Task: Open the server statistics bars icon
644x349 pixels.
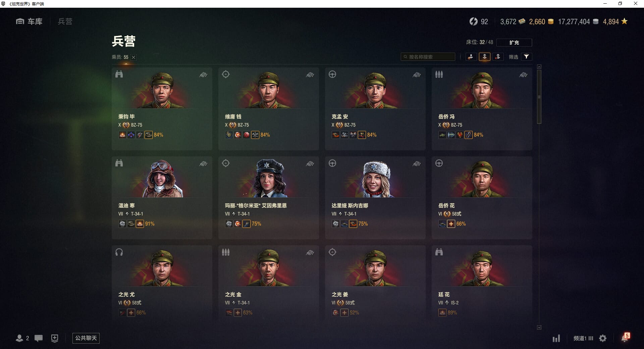Action: pos(556,338)
